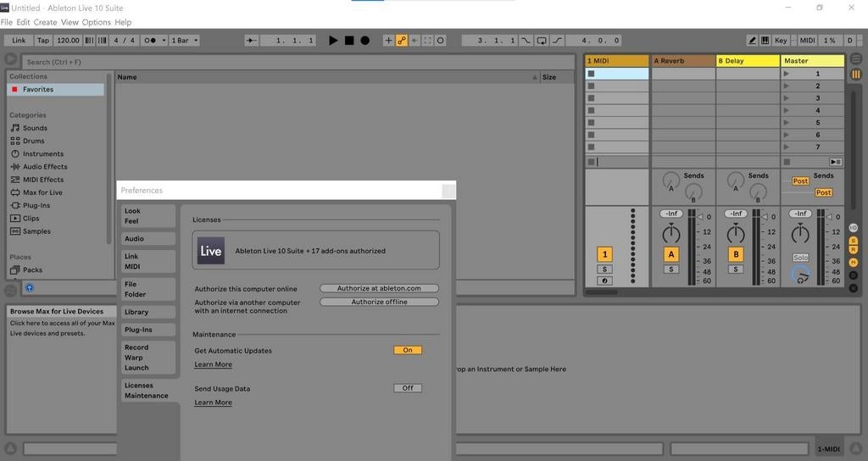
Task: Open Plug-Ins browser category
Action: point(36,205)
